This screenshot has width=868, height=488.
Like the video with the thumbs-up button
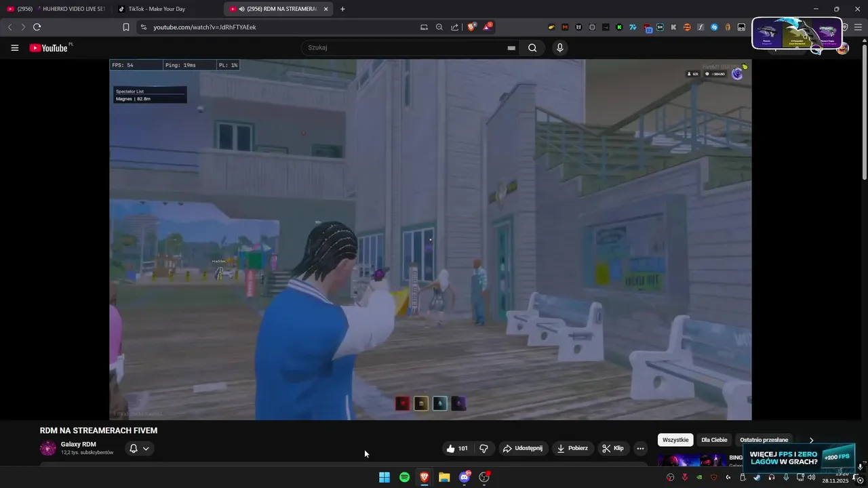(457, 449)
